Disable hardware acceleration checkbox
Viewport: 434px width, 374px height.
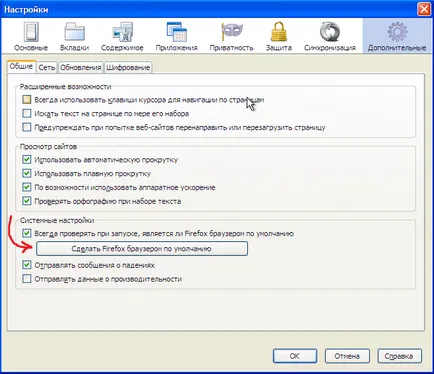[x=27, y=187]
